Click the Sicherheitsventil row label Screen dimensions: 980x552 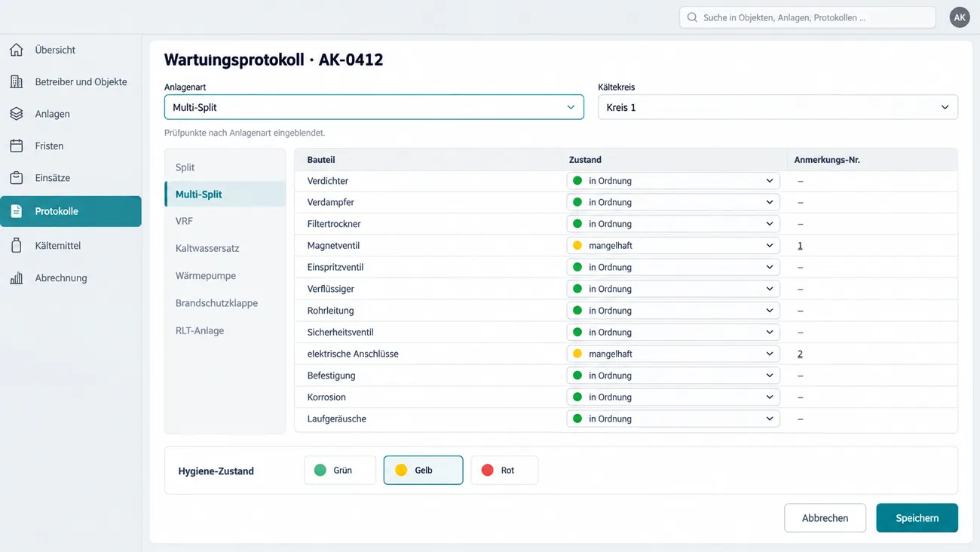pos(340,333)
